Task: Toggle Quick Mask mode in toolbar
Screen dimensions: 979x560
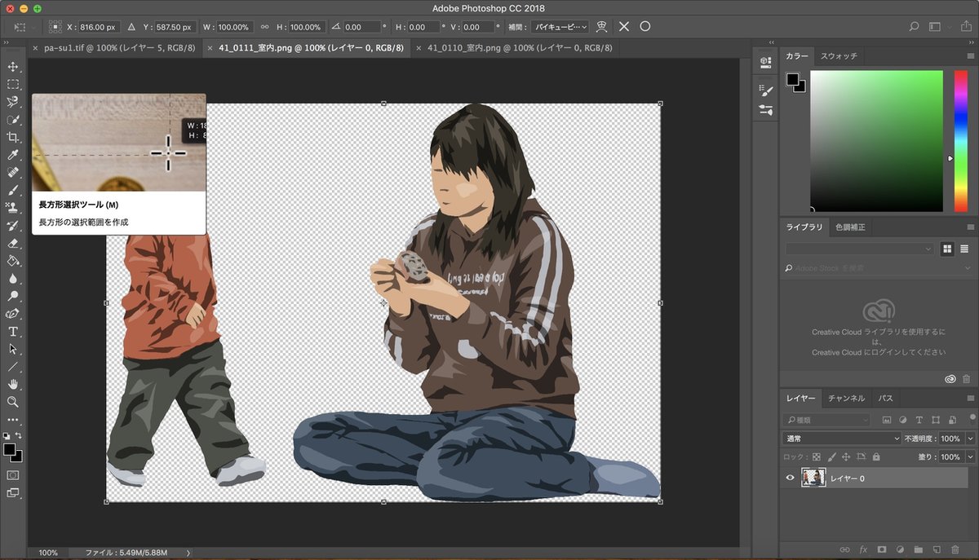Action: coord(13,474)
